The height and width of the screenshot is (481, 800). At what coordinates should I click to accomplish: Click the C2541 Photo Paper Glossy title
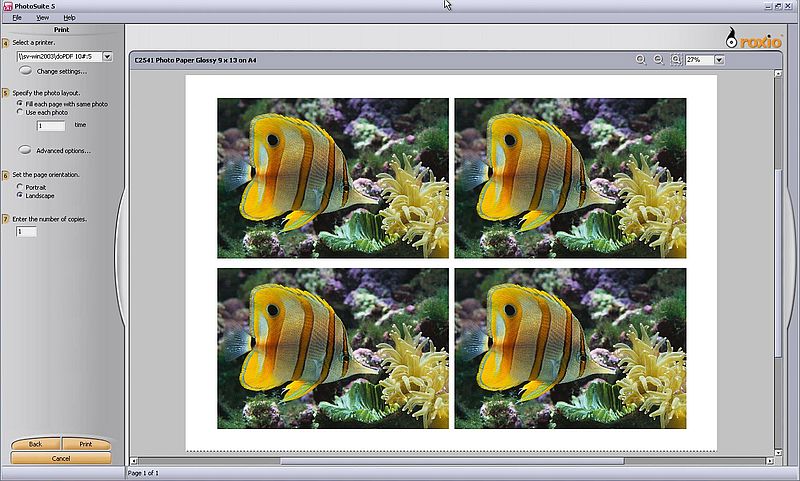point(195,60)
